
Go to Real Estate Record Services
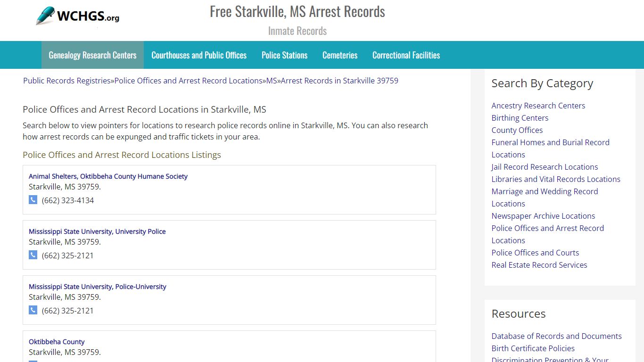pos(539,265)
